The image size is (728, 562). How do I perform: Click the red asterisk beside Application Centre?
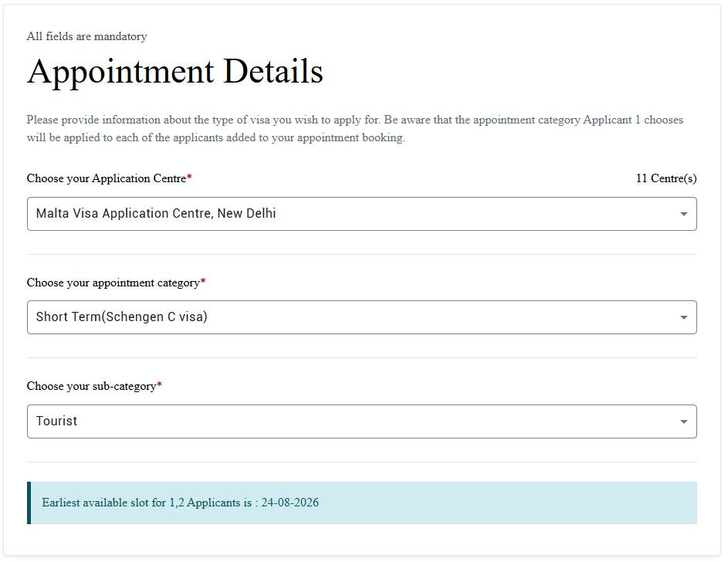point(189,176)
